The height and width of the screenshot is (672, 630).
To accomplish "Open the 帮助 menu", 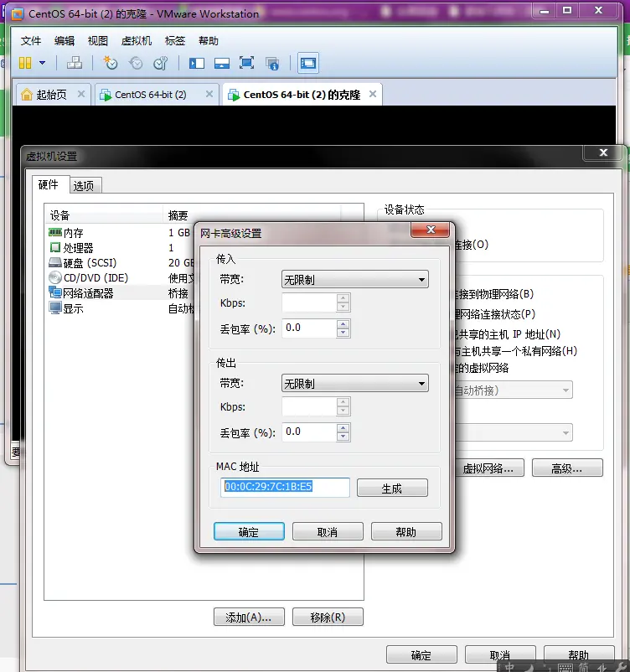I will click(x=209, y=41).
